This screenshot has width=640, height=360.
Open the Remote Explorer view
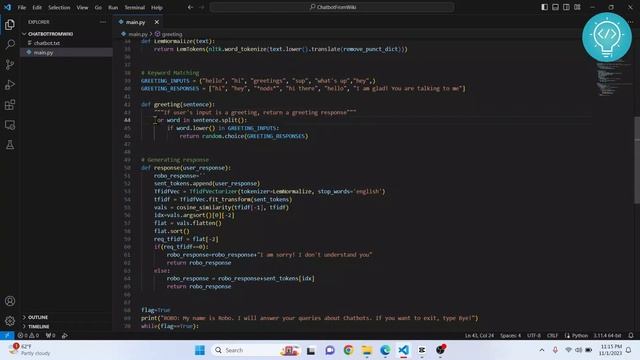(x=10, y=125)
